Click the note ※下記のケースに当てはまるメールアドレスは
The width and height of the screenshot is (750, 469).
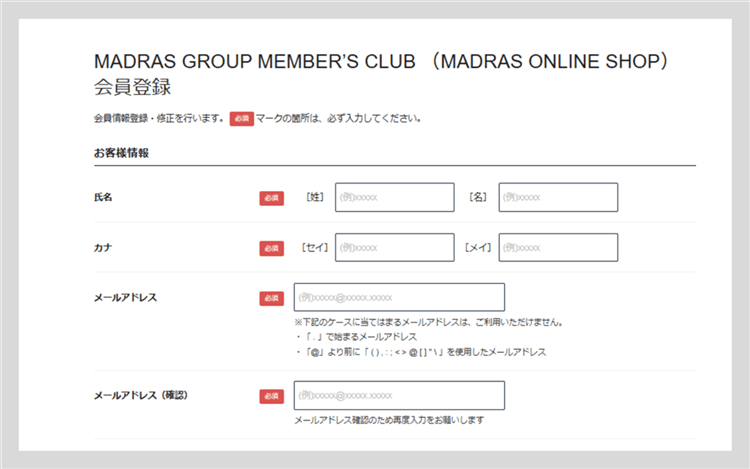coord(429,322)
